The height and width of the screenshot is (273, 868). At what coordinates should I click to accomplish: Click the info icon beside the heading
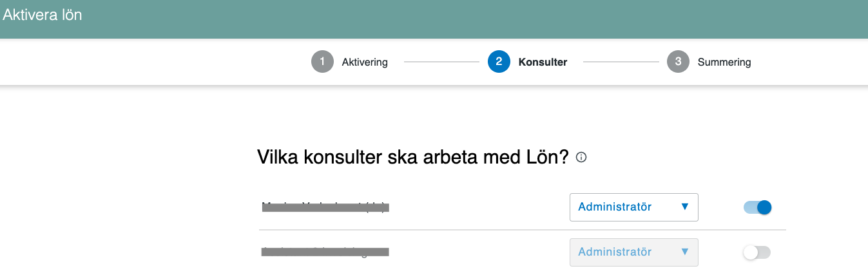581,157
